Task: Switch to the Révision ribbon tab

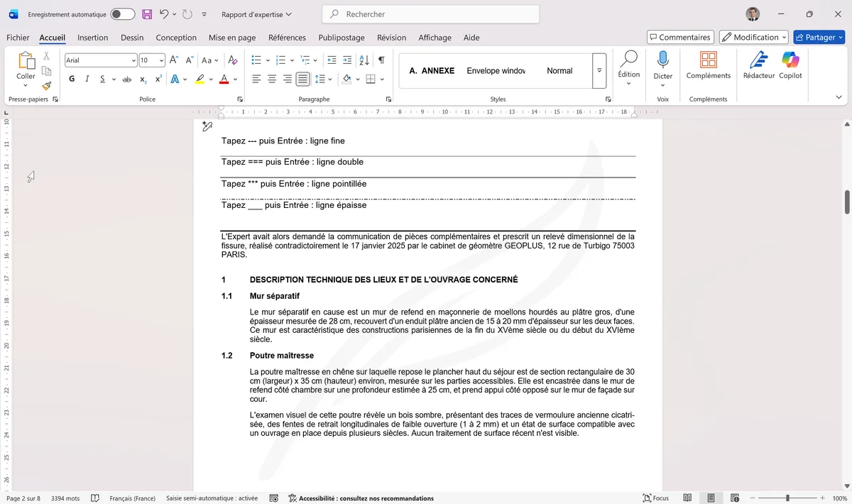Action: point(391,38)
